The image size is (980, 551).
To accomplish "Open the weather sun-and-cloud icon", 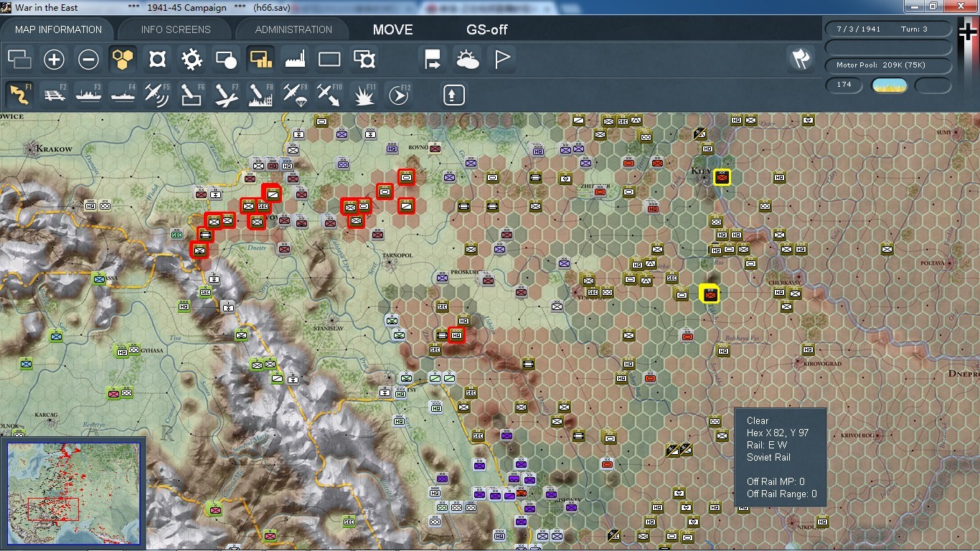I will point(467,59).
